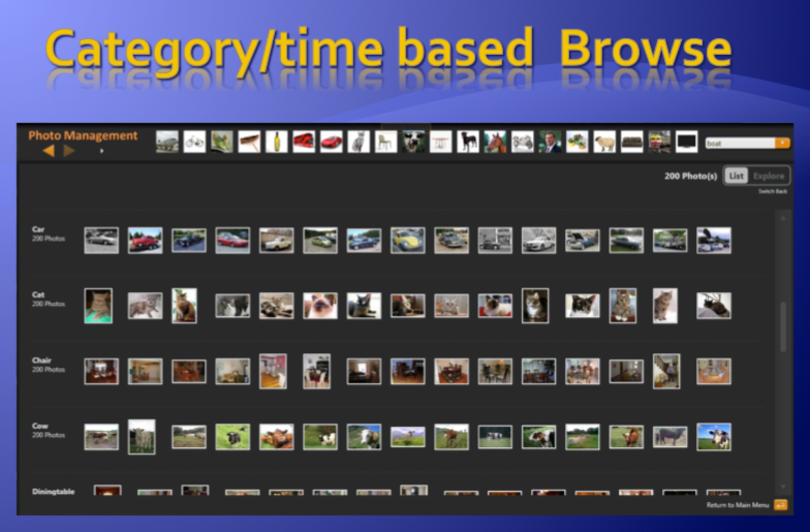Go back with the orange left arrow

49,151
